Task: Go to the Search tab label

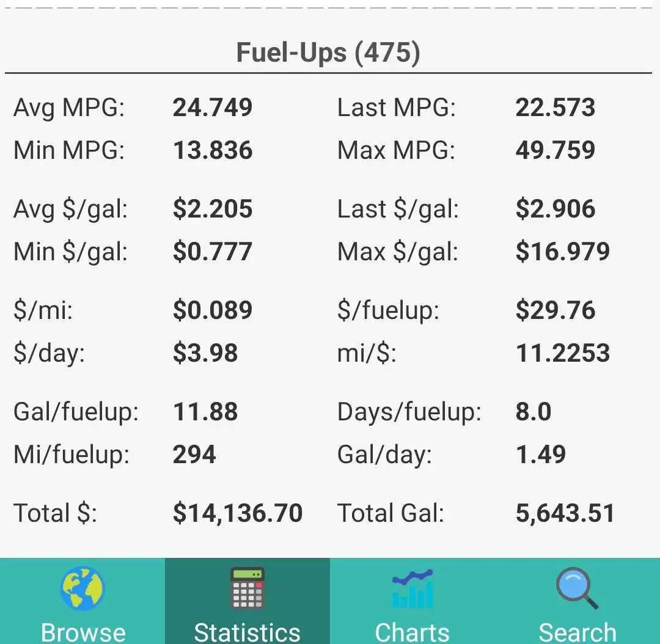Action: coord(577,632)
